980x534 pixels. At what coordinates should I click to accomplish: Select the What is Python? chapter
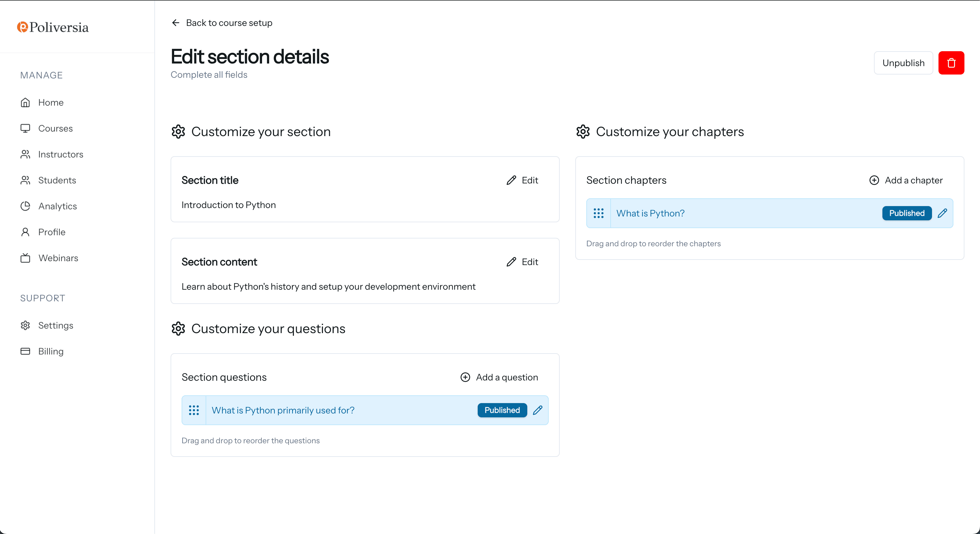pyautogui.click(x=650, y=213)
